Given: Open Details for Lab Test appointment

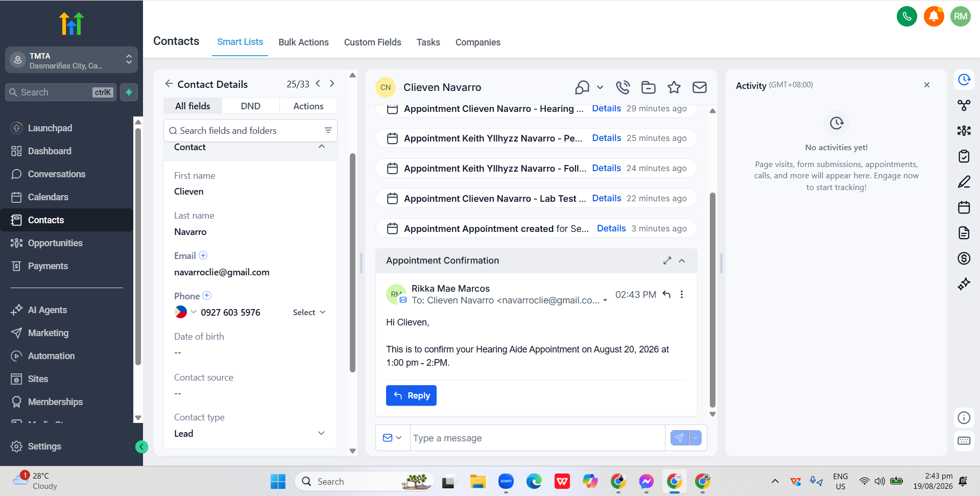Looking at the screenshot, I should click(x=607, y=198).
